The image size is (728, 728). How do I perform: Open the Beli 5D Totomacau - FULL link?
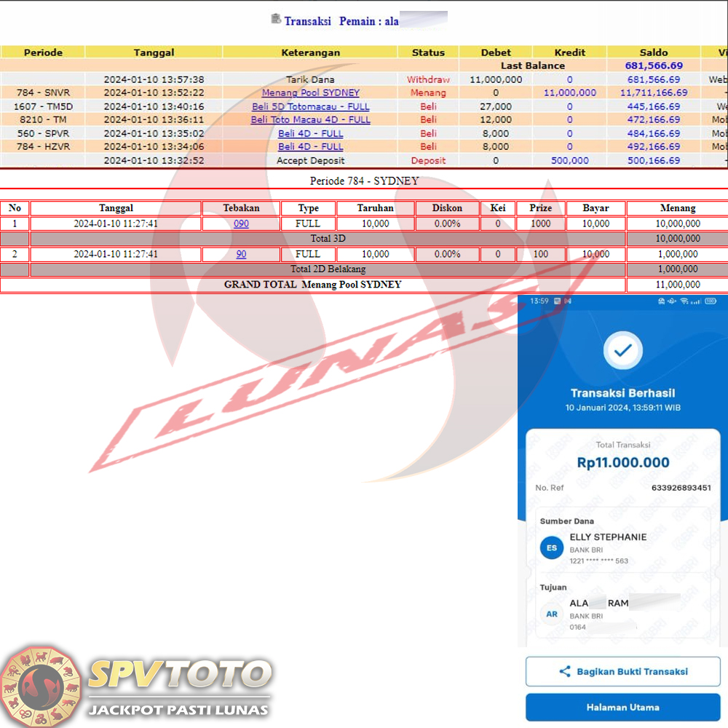click(310, 106)
